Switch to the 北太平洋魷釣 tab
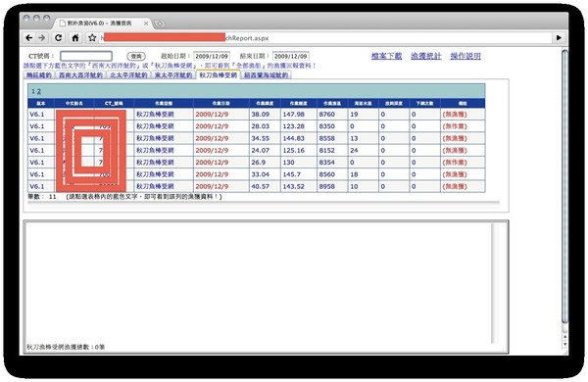The width and height of the screenshot is (588, 382). [128, 75]
